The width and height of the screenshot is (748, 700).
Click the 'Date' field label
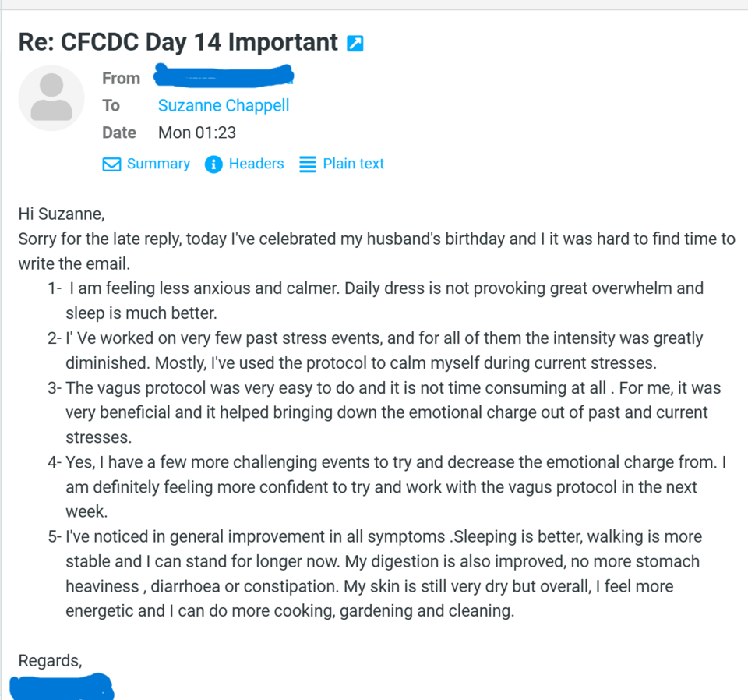(118, 133)
